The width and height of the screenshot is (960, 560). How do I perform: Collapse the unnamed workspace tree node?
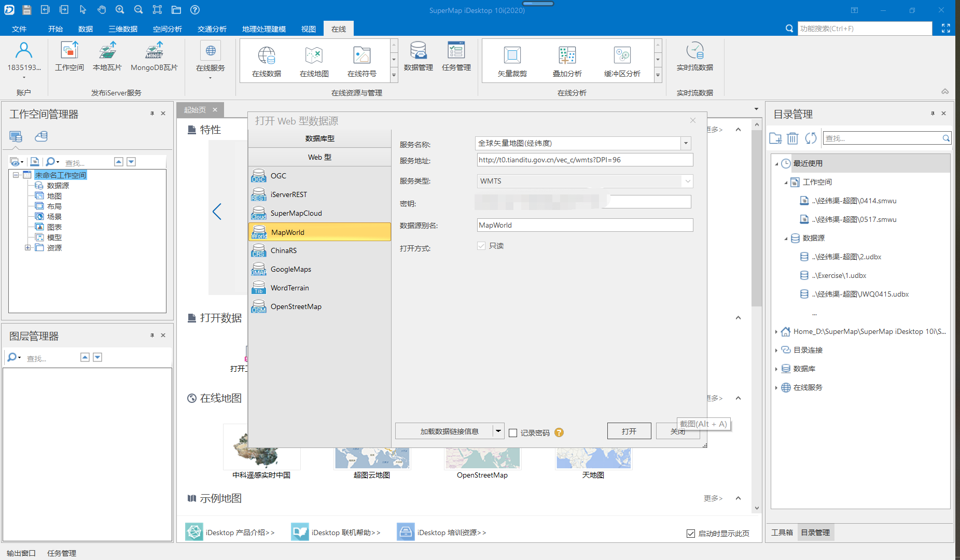(x=16, y=175)
